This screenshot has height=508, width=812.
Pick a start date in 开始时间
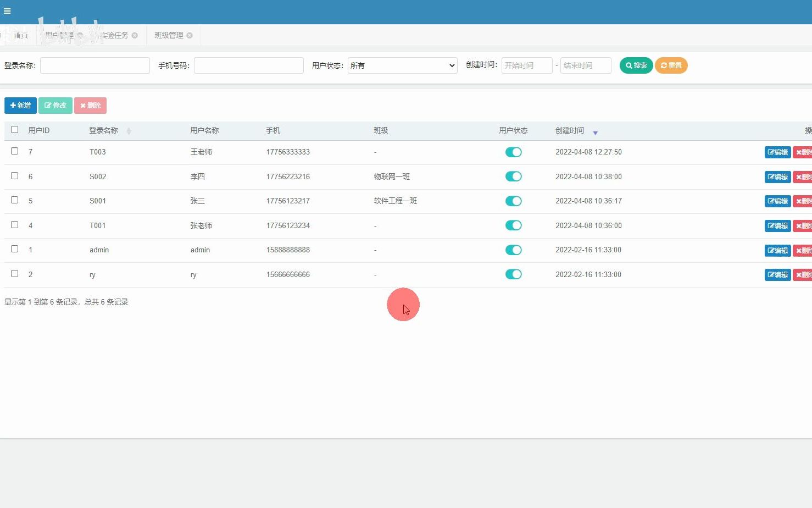coord(527,65)
